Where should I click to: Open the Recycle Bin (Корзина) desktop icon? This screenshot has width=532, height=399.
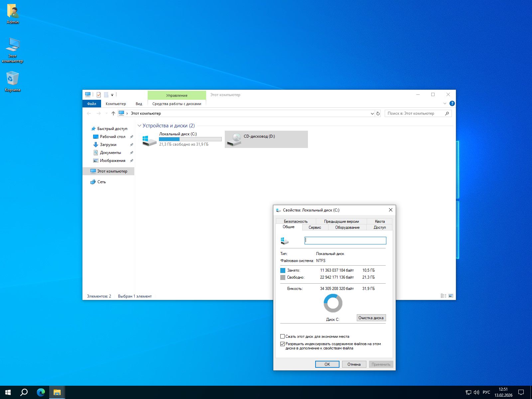click(12, 79)
